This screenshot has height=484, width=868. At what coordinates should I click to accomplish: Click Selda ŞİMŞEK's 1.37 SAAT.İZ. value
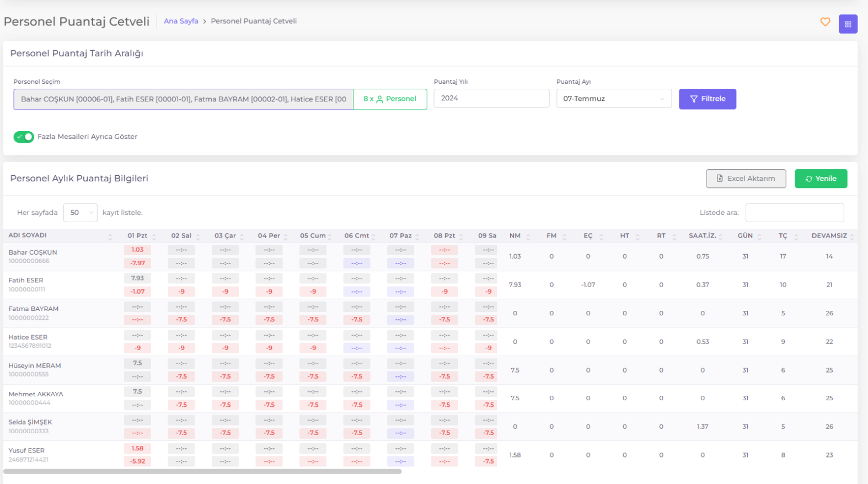[703, 427]
